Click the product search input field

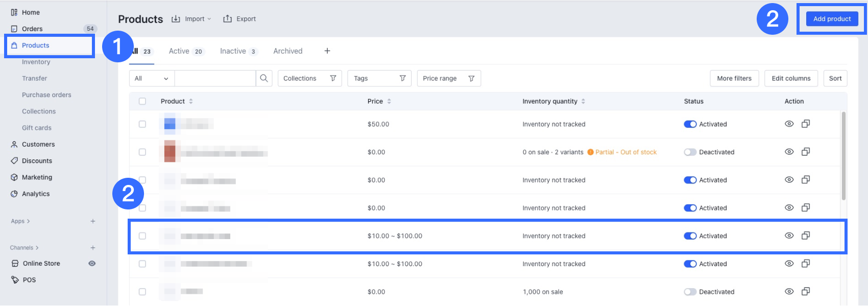(215, 78)
